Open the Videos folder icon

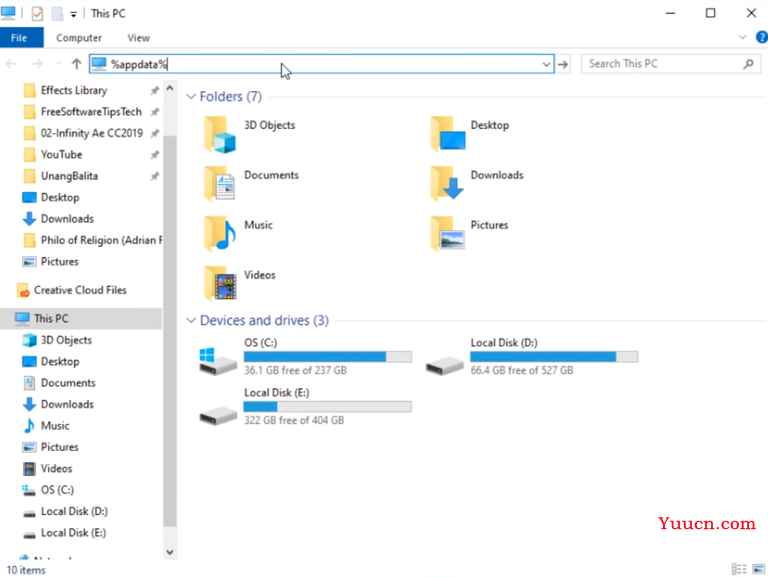pos(220,284)
